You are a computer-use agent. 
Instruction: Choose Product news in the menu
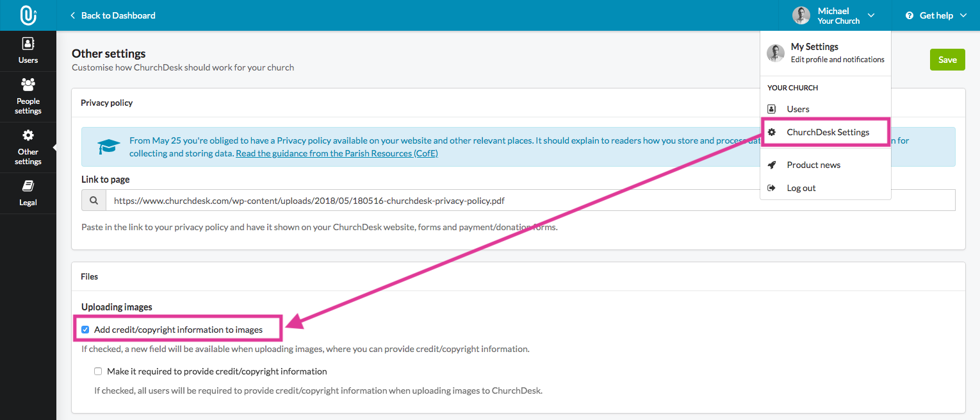pos(813,165)
